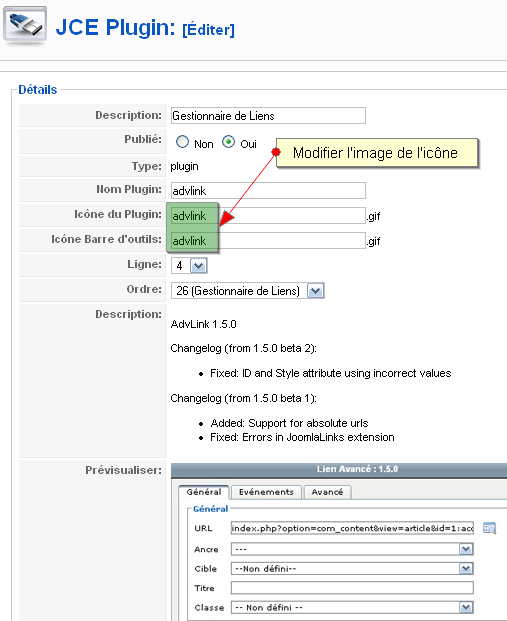Click the Icône Barre d'outils text field
This screenshot has height=621, width=507.
tap(268, 240)
